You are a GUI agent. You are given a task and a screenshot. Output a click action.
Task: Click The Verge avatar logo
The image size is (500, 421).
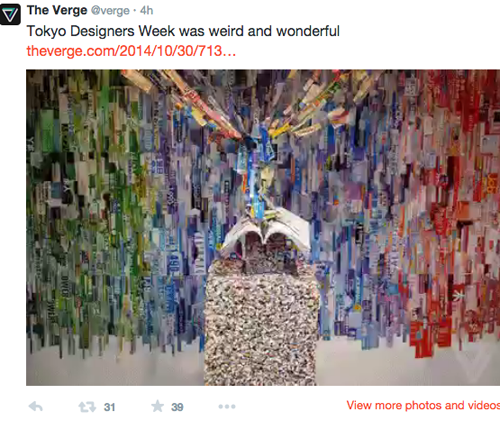10,14
